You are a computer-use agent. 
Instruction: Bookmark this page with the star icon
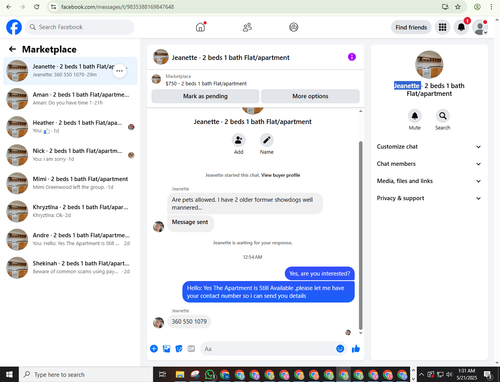click(x=458, y=7)
